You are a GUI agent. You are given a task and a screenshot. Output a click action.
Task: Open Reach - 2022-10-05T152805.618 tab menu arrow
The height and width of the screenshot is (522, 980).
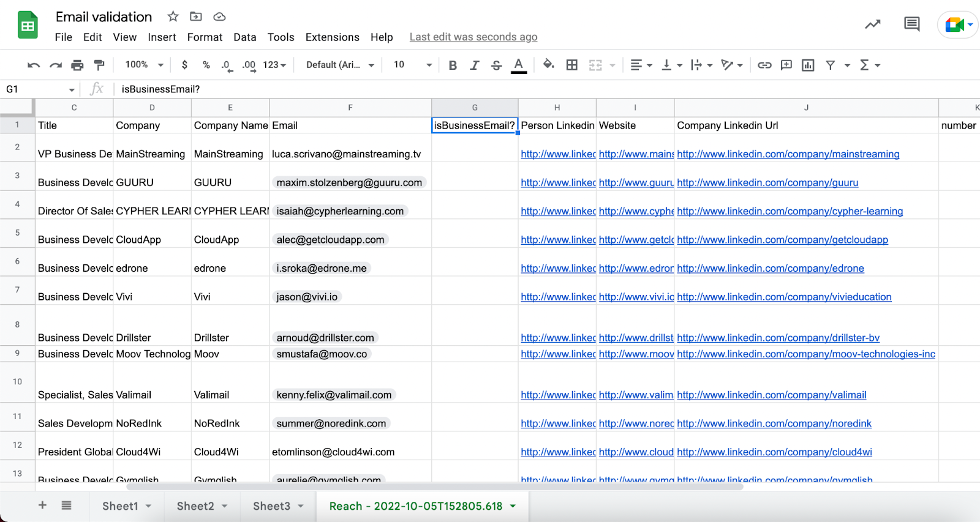pyautogui.click(x=513, y=506)
